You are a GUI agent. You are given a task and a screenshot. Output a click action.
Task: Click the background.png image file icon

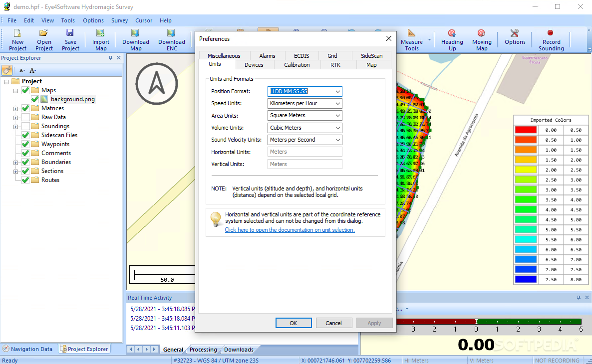(44, 99)
